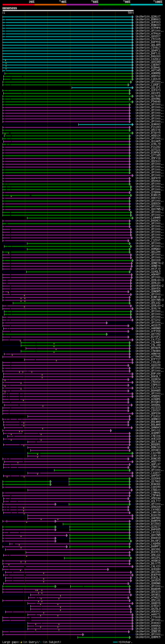Open hit UniRef100_Q6P4Y9
Screen dimensions: 165x644
tap(148, 178)
